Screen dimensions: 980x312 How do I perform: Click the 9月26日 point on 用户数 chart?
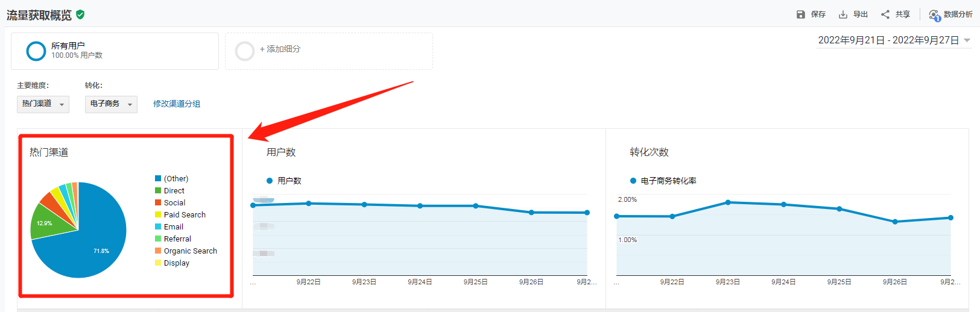pyautogui.click(x=531, y=213)
